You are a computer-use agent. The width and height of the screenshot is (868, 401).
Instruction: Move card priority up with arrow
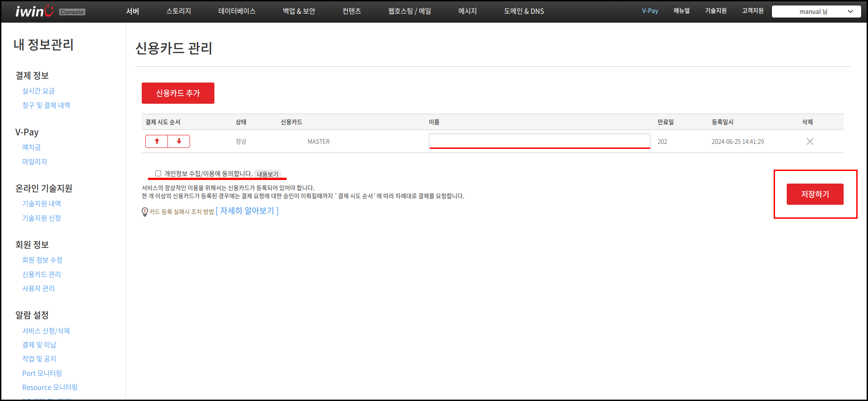click(157, 141)
